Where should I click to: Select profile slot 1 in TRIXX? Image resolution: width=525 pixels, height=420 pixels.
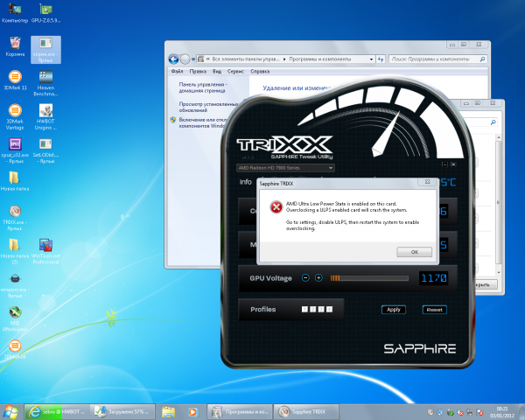tap(304, 309)
